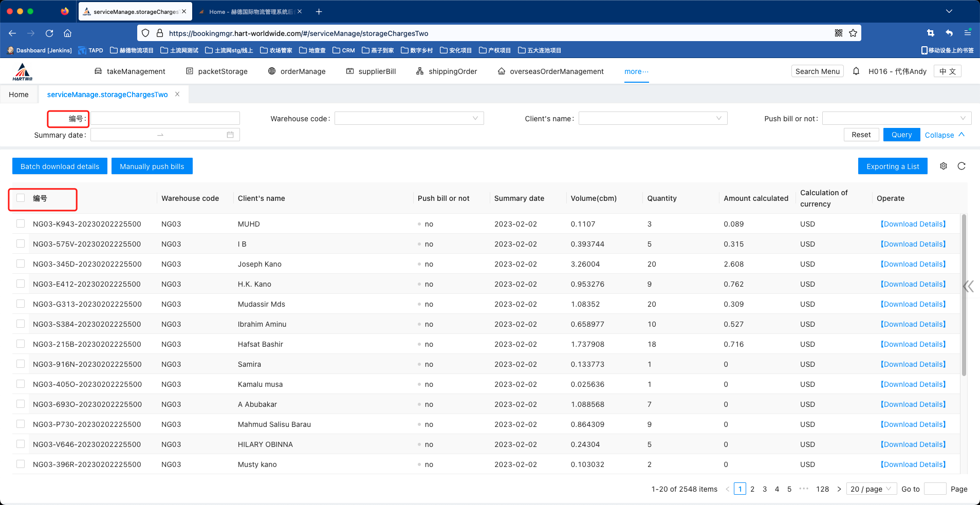The height and width of the screenshot is (505, 980).
Task: Toggle the select-all checkbox in table header
Action: tap(21, 198)
